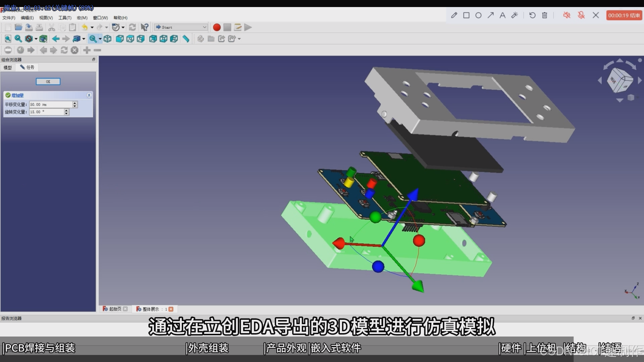Switch to the 模型 tab
This screenshot has width=644, height=362.
pyautogui.click(x=8, y=67)
